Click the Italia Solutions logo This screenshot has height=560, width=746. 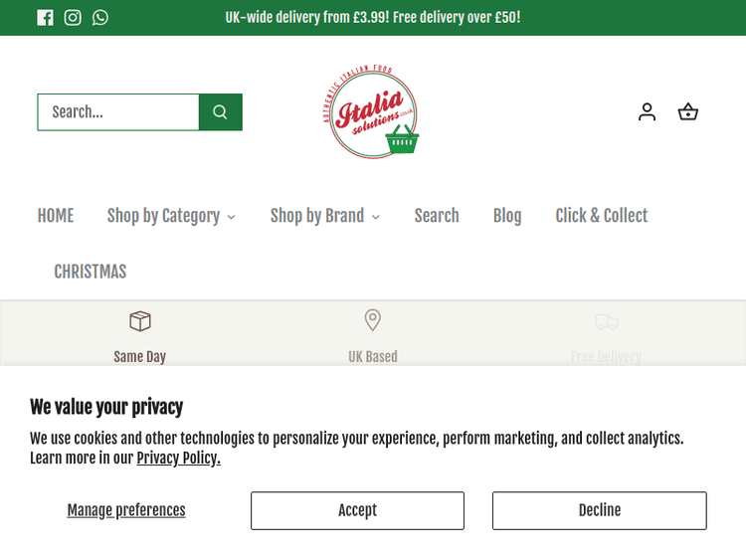[372, 111]
